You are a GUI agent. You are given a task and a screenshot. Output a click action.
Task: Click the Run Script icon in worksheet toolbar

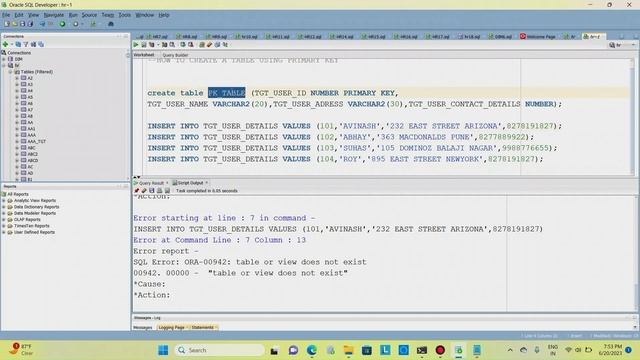pyautogui.click(x=144, y=45)
